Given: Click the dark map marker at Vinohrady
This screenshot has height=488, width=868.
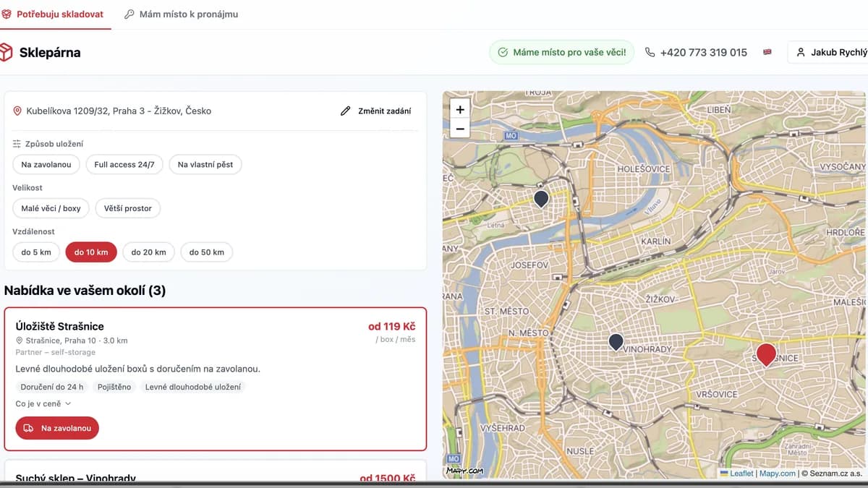Looking at the screenshot, I should 616,342.
